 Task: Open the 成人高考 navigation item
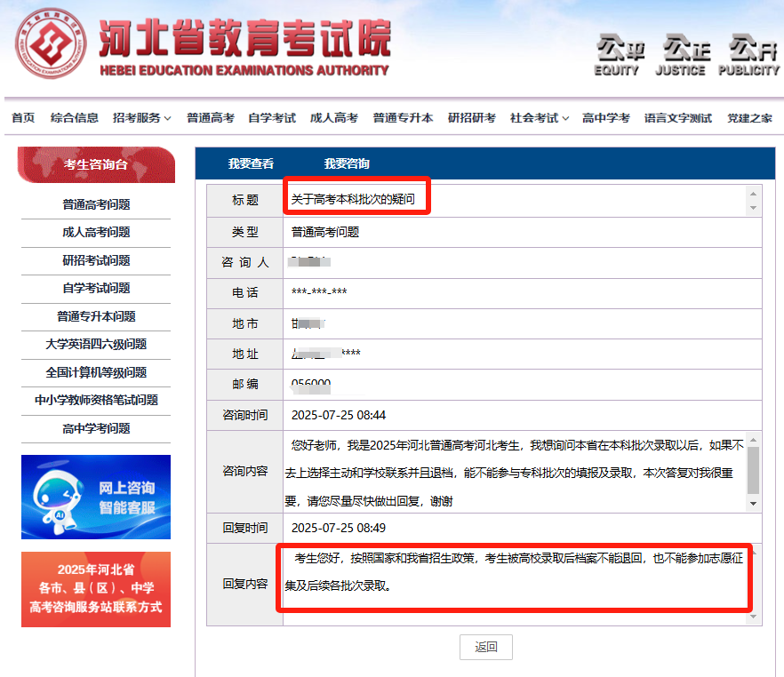pos(334,118)
